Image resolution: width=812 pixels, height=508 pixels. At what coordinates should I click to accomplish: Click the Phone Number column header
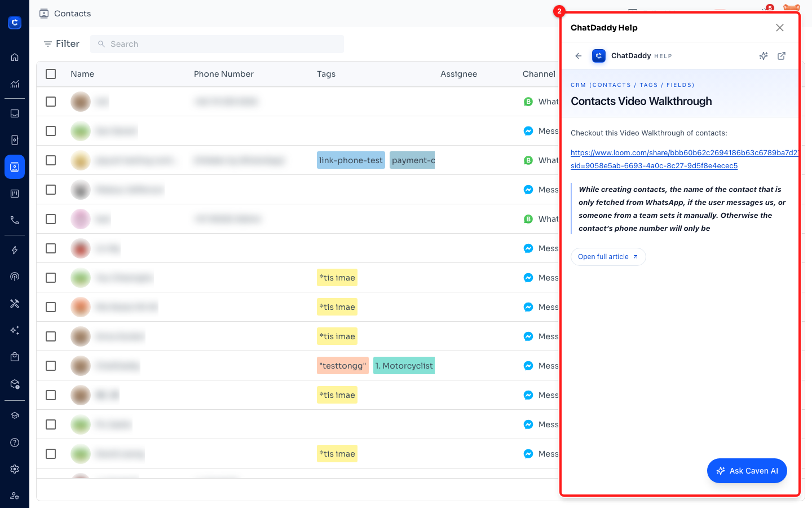coord(224,74)
